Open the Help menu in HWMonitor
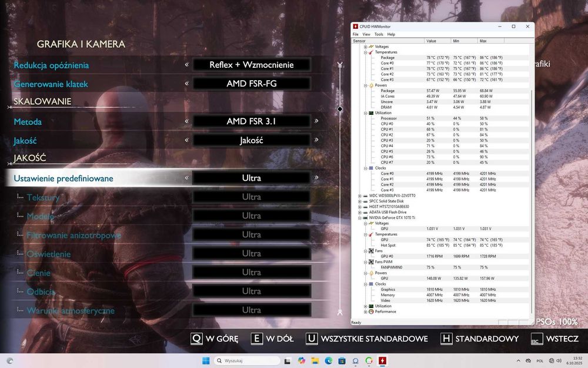 (x=391, y=34)
